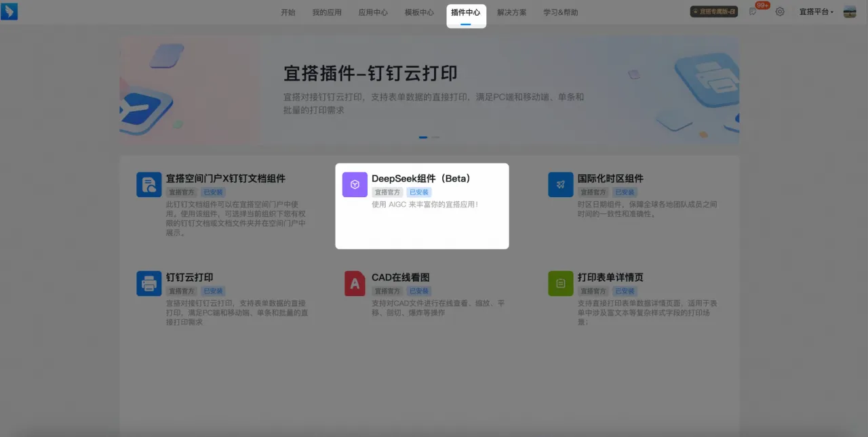
Task: Open the CAD在线看图 plugin title
Action: click(401, 277)
